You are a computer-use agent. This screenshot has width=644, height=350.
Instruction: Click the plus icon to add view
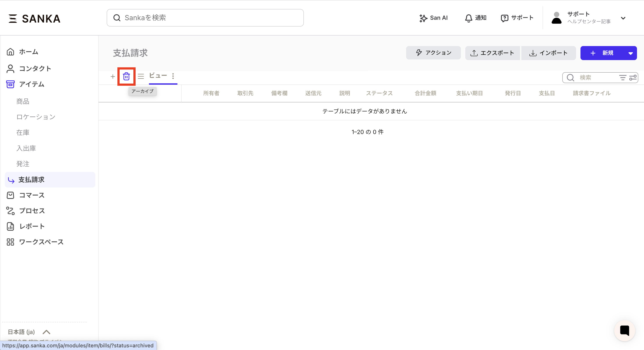coord(113,77)
